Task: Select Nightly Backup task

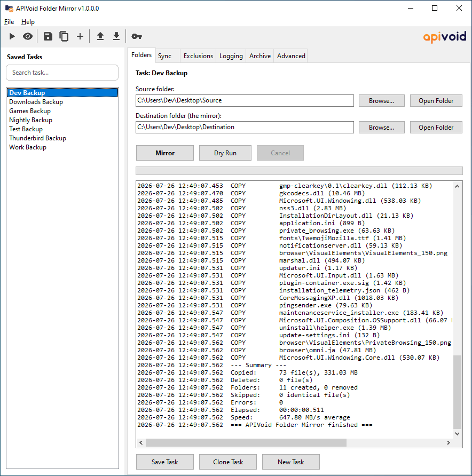Action: pyautogui.click(x=62, y=120)
